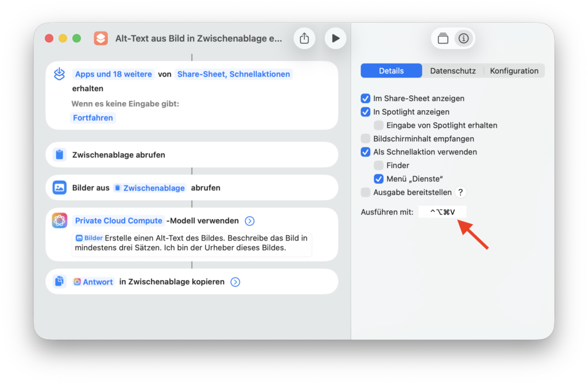588x384 pixels.
Task: Click the Shortcuts app icon in title bar
Action: point(101,38)
